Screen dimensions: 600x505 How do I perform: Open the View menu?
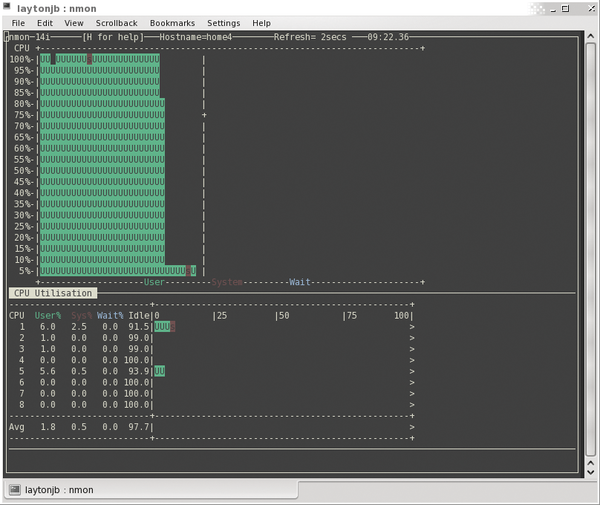point(74,23)
